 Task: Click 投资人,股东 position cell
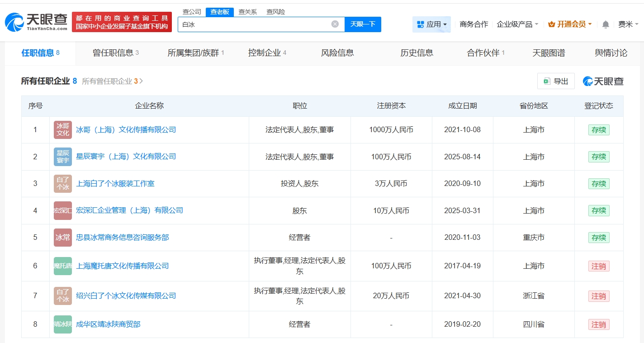coord(299,184)
